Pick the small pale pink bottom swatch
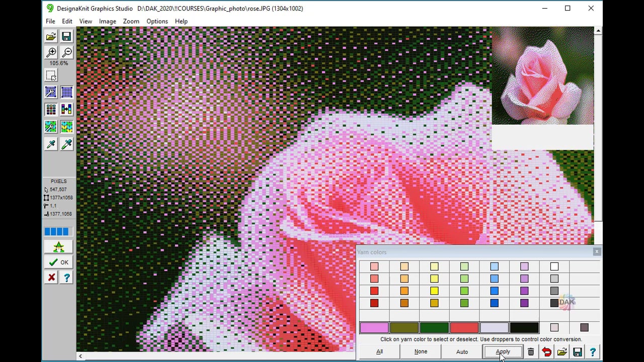The image size is (644, 362). [554, 328]
